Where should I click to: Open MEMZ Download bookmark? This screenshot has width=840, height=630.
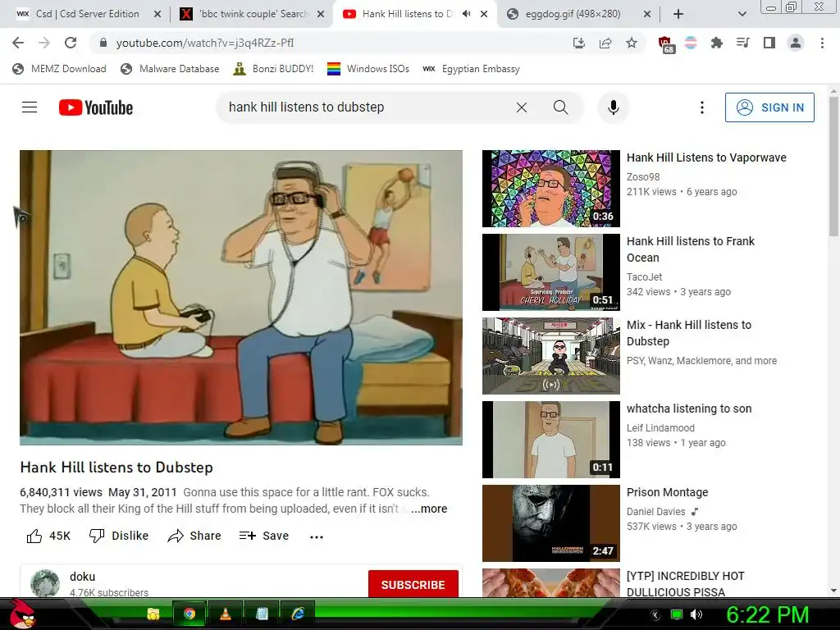tap(59, 69)
